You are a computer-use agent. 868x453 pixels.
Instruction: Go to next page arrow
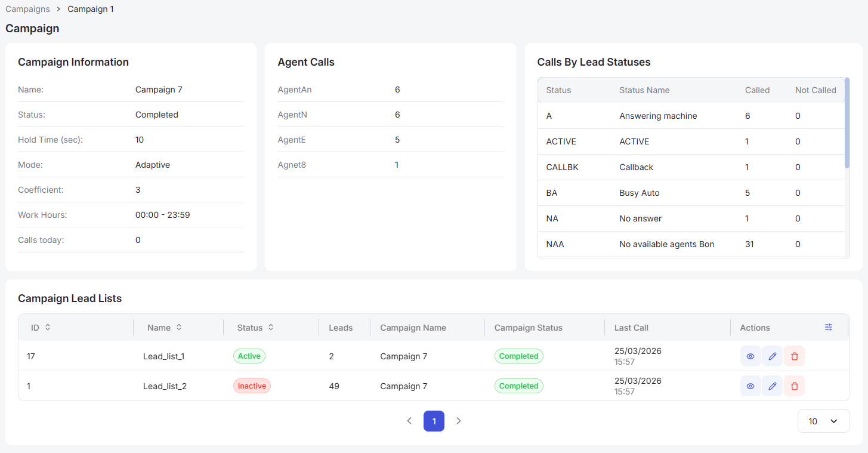point(458,421)
